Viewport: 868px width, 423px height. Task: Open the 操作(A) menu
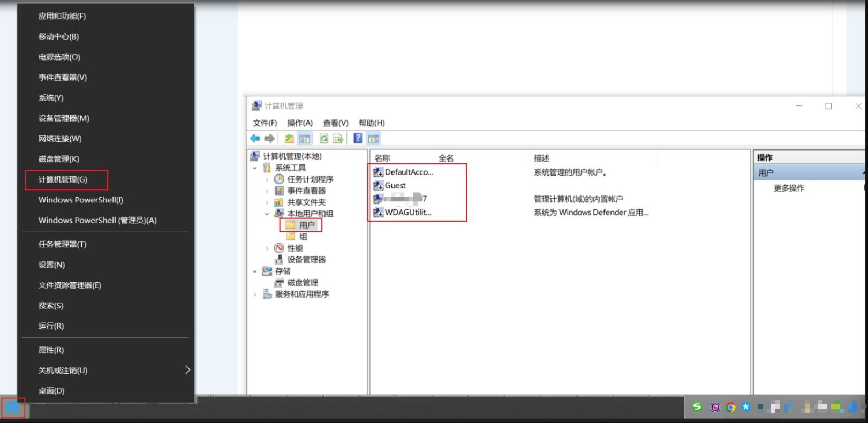coord(299,123)
